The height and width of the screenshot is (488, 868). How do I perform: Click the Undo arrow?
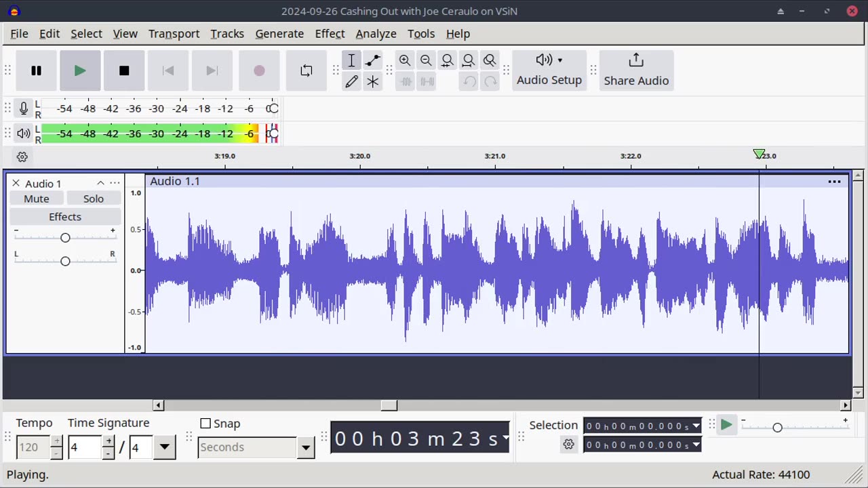[469, 81]
